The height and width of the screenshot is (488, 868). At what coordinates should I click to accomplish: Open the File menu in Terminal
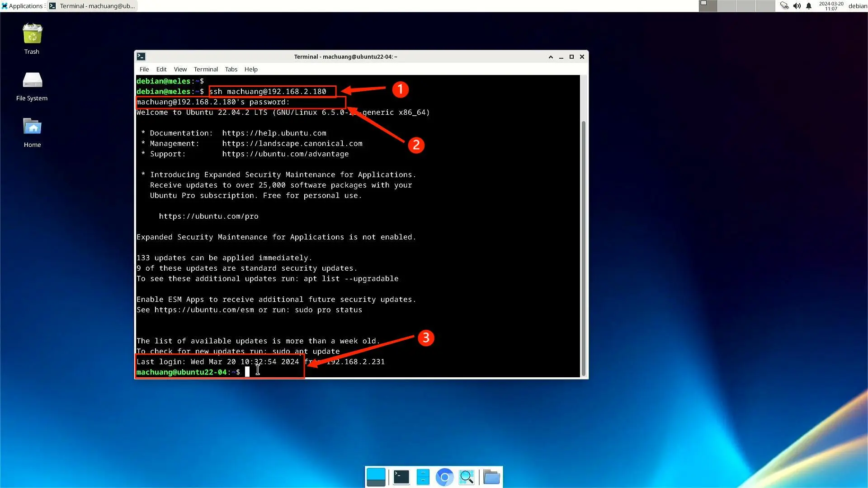tap(144, 69)
